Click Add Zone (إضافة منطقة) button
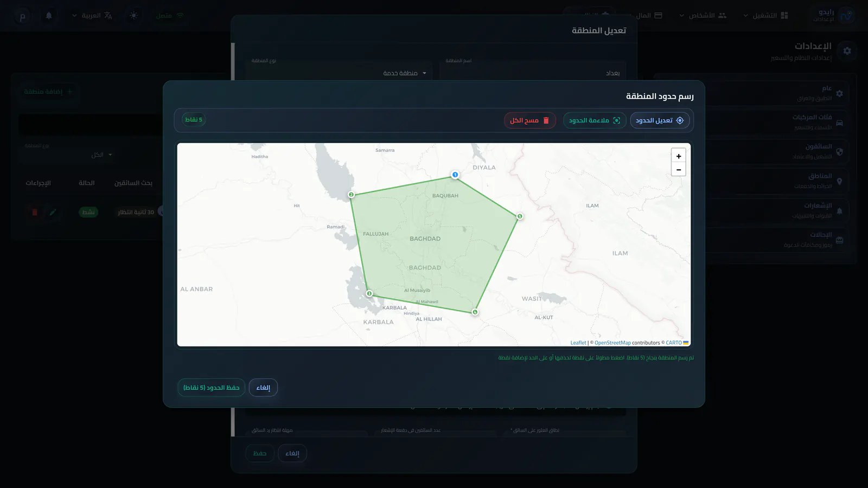The height and width of the screenshot is (488, 868). (x=48, y=92)
